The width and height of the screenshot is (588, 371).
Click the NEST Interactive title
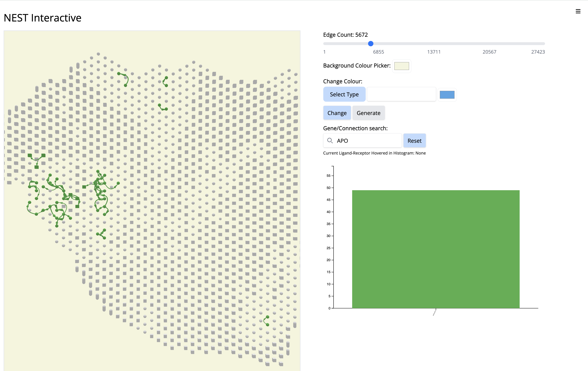(42, 18)
